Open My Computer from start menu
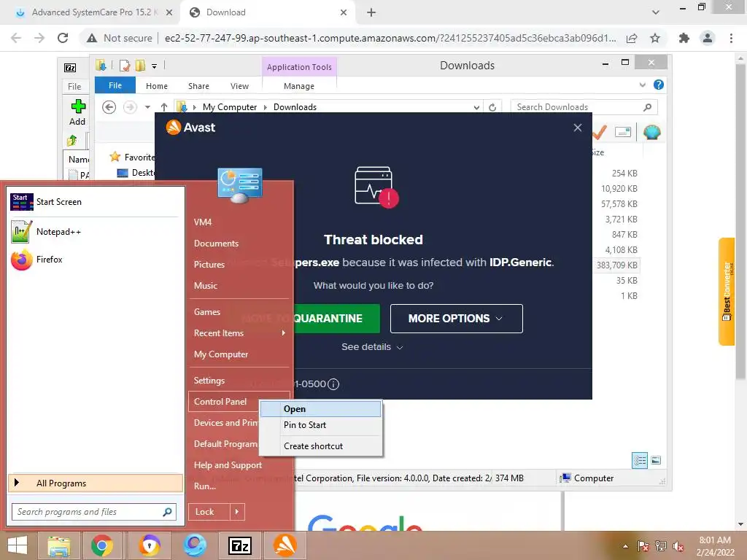Screen dimensions: 747x560 coord(221,354)
